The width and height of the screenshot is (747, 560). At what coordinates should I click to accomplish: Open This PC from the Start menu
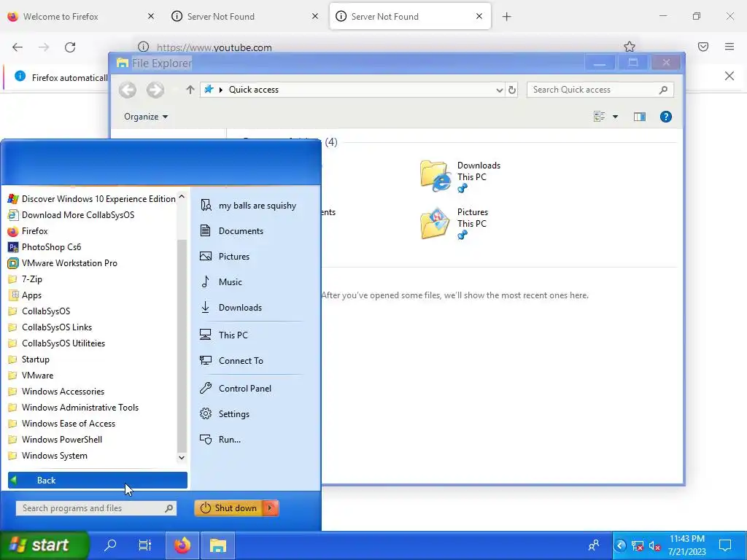pos(224,335)
